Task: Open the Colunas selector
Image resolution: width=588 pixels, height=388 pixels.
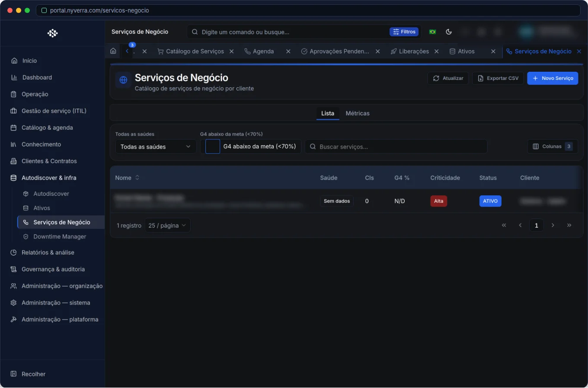Action: coord(553,146)
